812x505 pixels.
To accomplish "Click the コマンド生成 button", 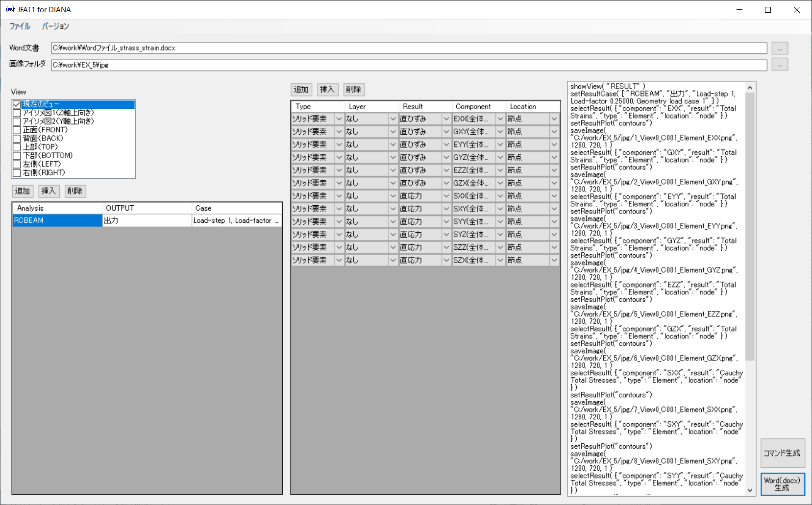I will (782, 453).
